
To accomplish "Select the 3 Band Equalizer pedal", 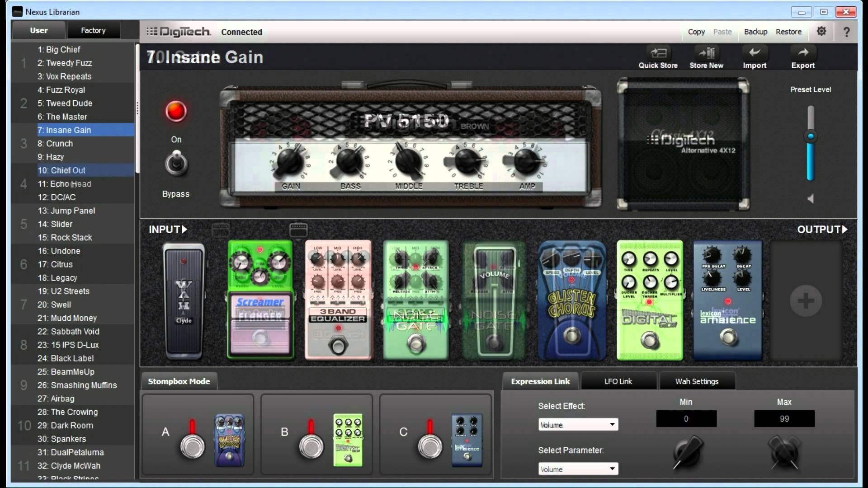I will click(338, 300).
